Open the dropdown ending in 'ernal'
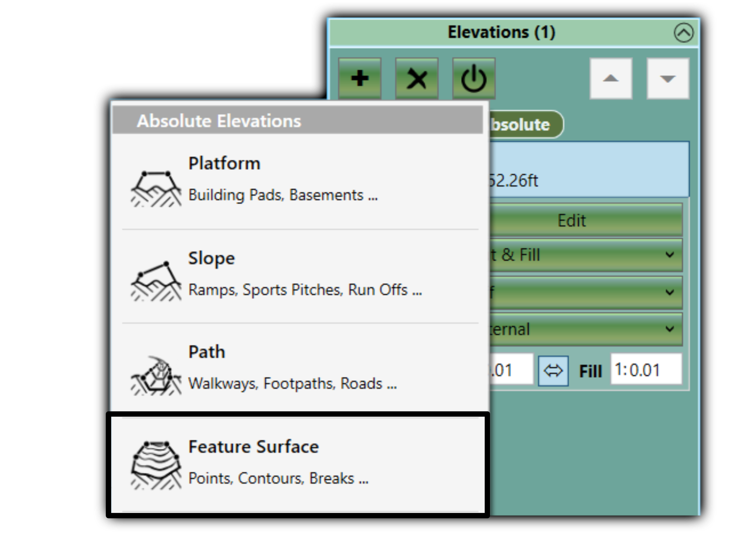Screen dimensions: 756x533 tap(585, 329)
